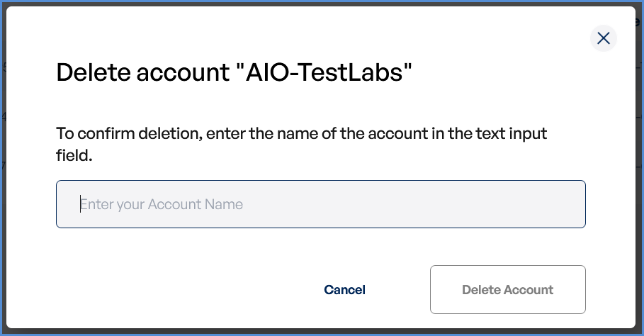Click the right end of the name input
644x336 pixels.
567,204
